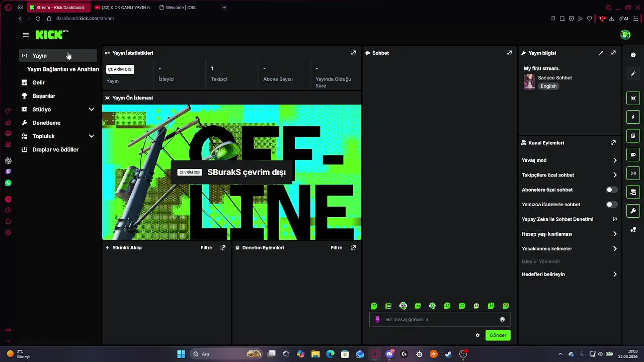644x362 pixels.
Task: Open Takipçilere özel sohbet options
Action: [x=570, y=175]
